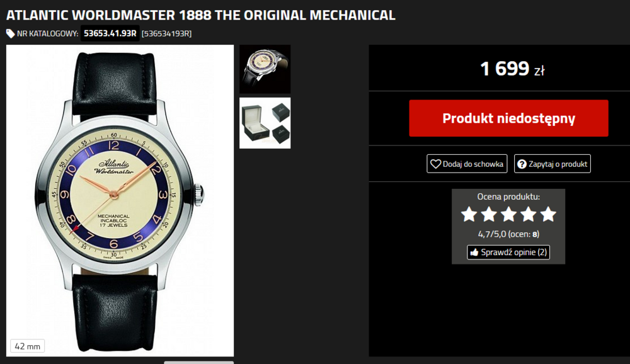
Task: Click the question mark icon in Zapytaj o produkt
Action: [x=522, y=164]
